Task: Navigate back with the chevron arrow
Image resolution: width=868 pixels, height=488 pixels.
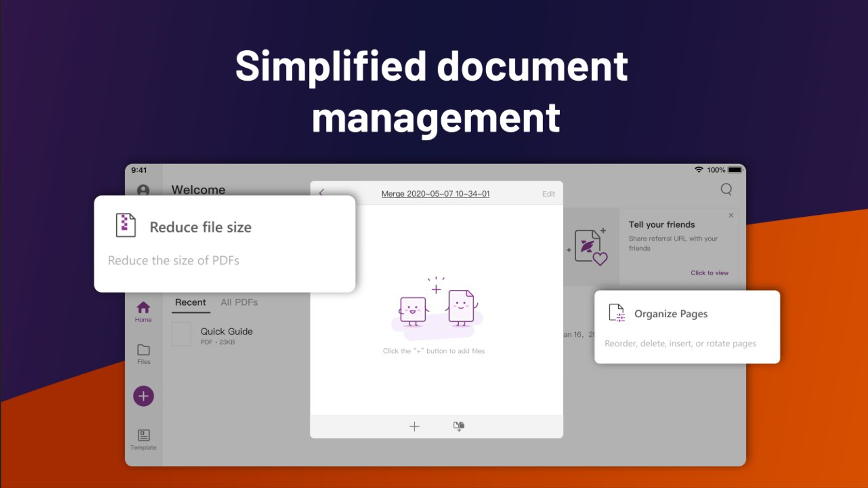Action: point(322,192)
